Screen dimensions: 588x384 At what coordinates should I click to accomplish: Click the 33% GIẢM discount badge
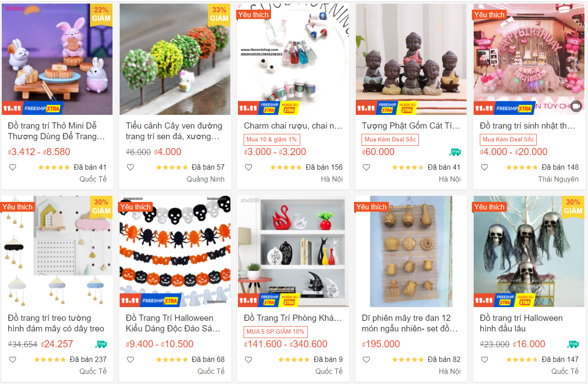219,15
